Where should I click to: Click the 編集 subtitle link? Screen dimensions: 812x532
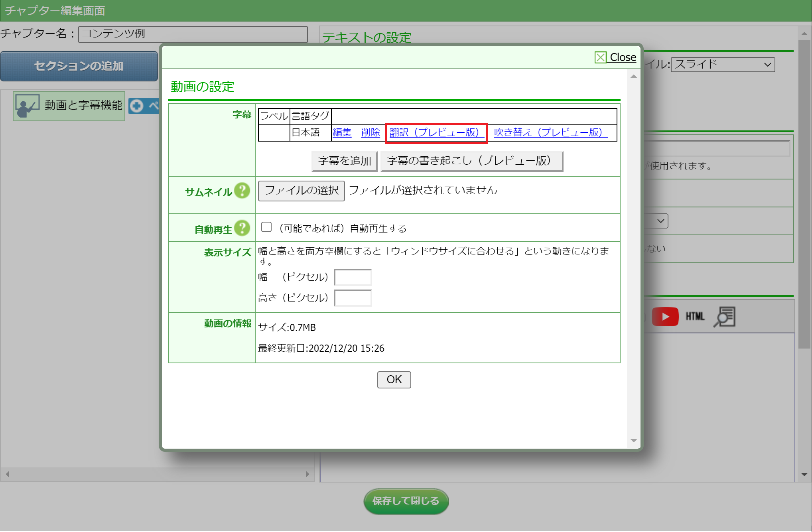[x=342, y=132]
